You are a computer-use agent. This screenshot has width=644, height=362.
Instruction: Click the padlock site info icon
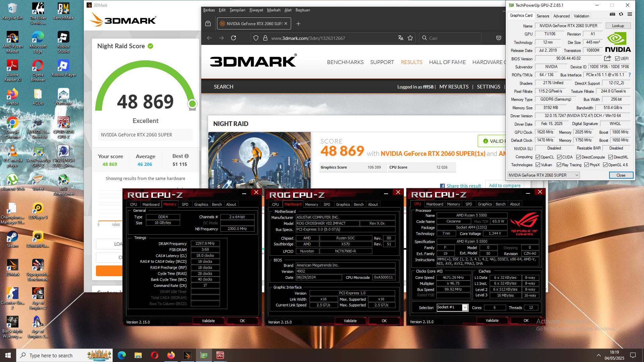tap(265, 38)
